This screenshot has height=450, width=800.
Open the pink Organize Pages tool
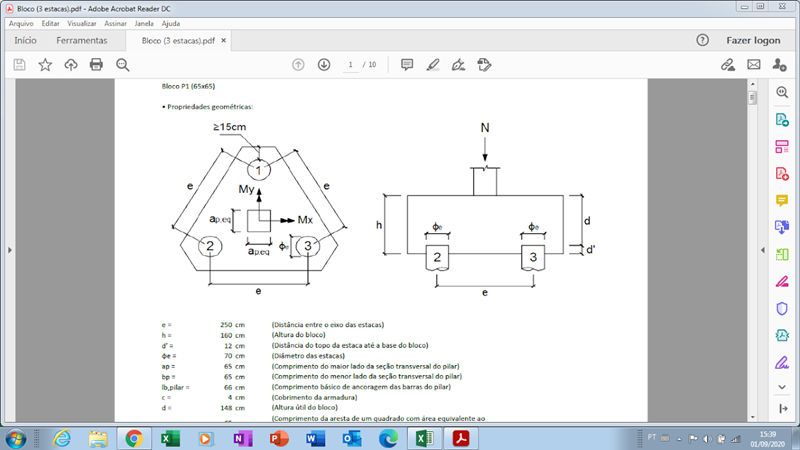coord(782,147)
